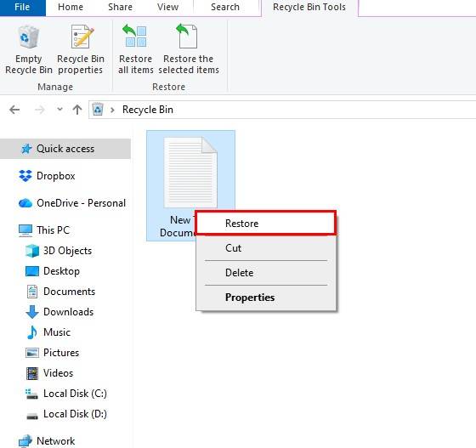476x448 pixels.
Task: Click the Recycle Bin icon in address bar
Action: (x=98, y=110)
